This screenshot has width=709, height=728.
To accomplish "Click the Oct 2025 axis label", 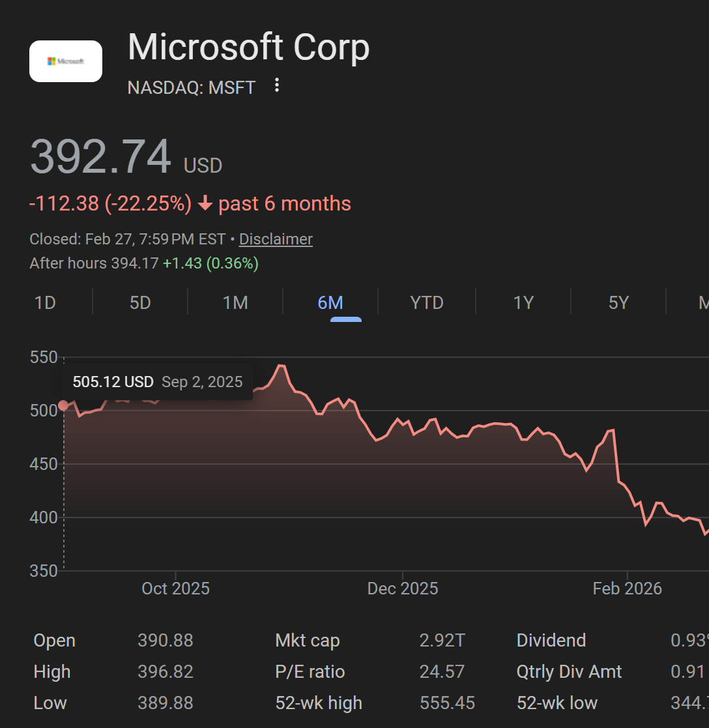I will 175,589.
